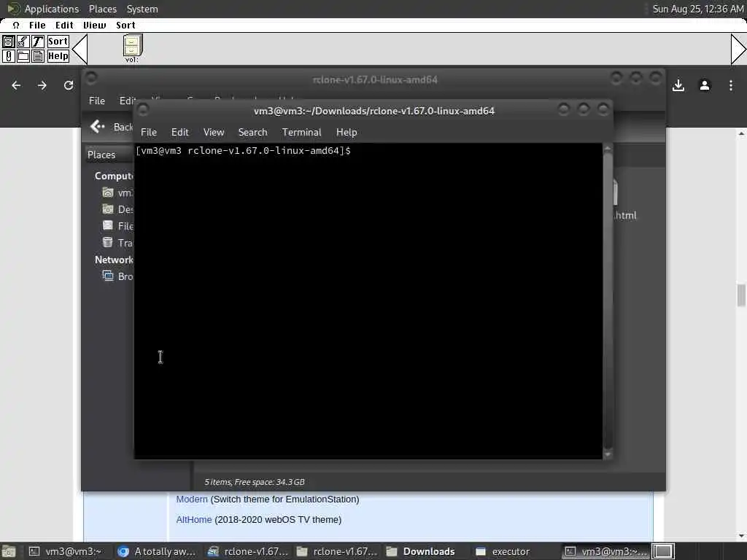
Task: Click the '5 items, Free space' status text
Action: click(255, 482)
